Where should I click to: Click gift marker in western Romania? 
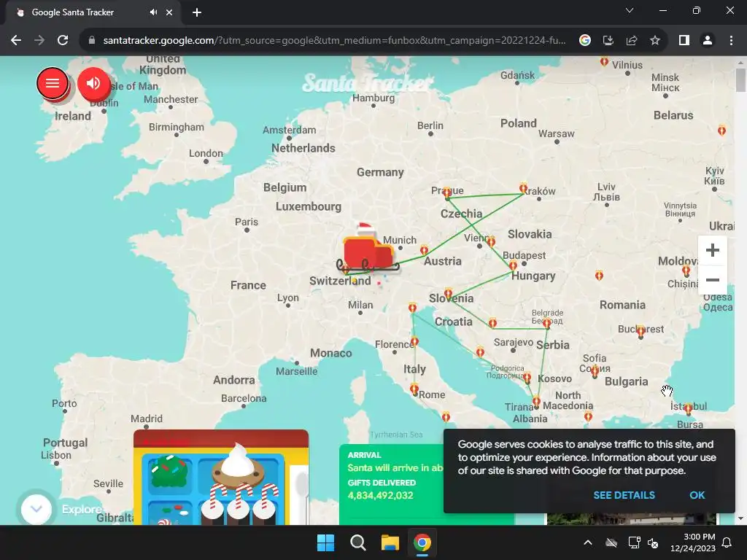pos(599,275)
